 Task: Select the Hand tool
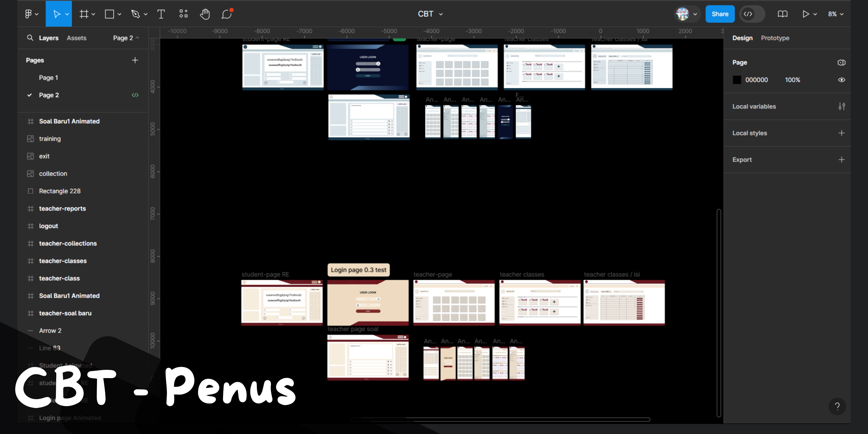(205, 14)
